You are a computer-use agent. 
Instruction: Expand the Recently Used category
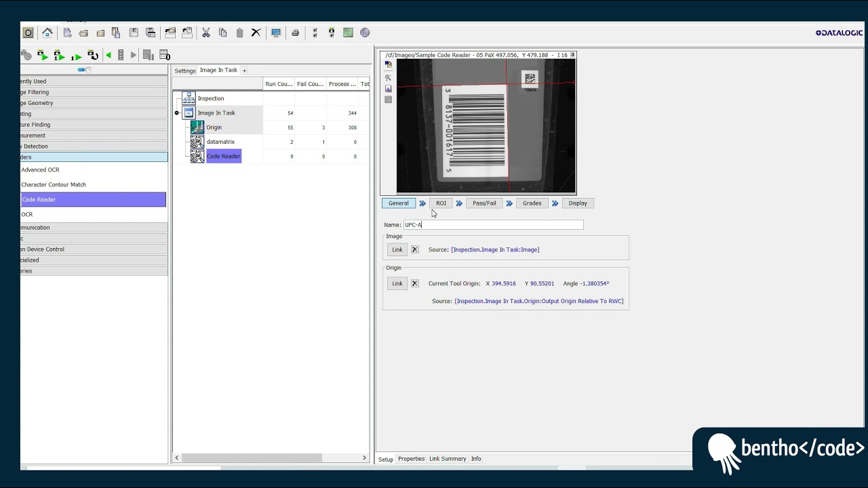[94, 81]
